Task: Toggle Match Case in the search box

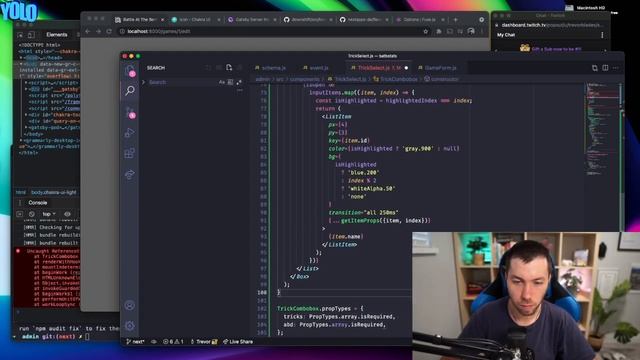Action: pos(222,82)
